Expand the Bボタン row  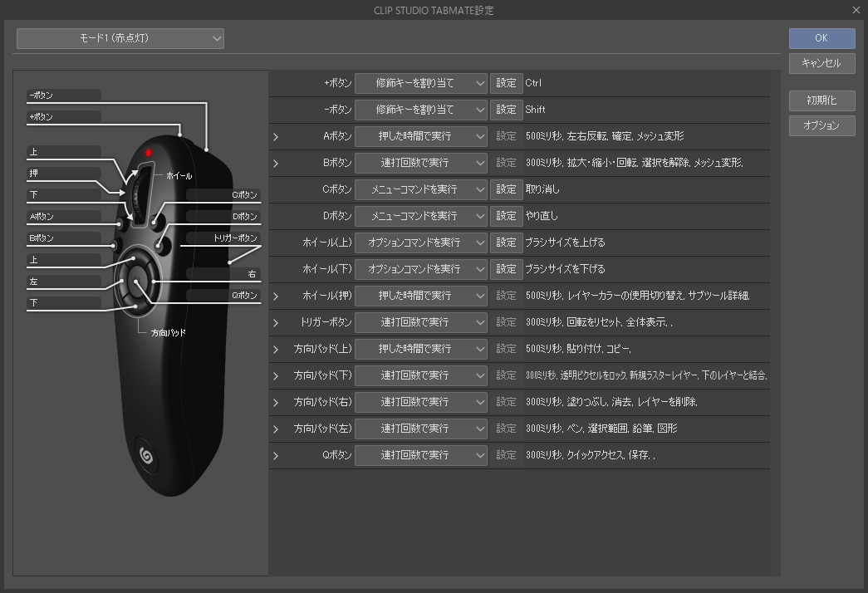click(x=276, y=164)
